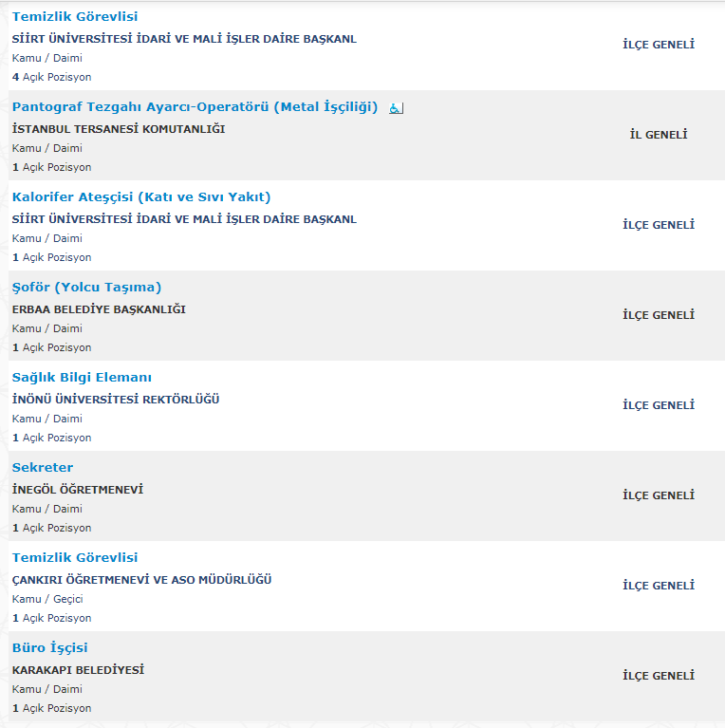Click the İNEGÖL ÖĞRETMENEVİ employer name
Screen dimensions: 725x728
[x=78, y=490]
